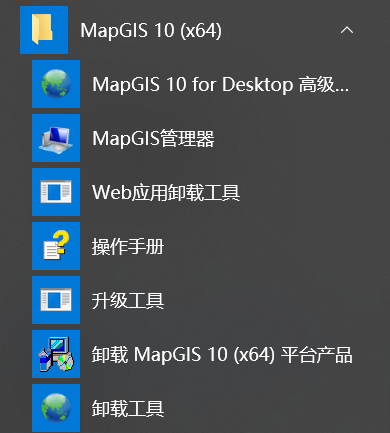Click the truncated 高级... ellipsis in Desktop entry
390x433 pixels.
coord(324,84)
